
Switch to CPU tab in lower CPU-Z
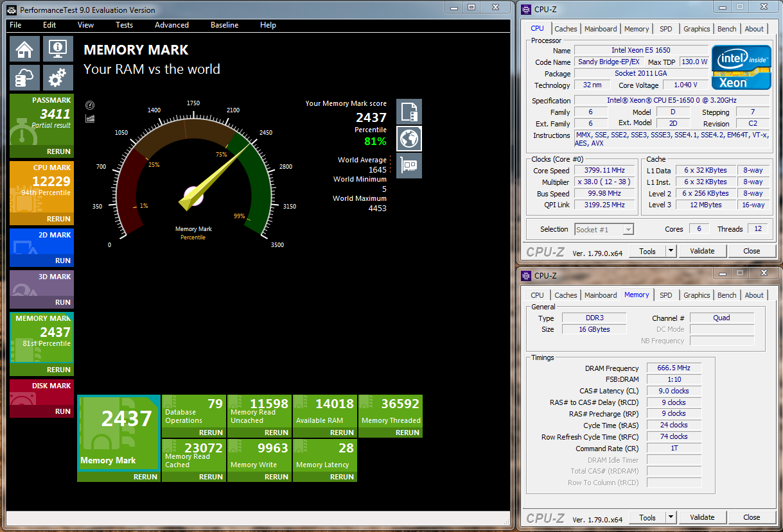click(x=538, y=295)
